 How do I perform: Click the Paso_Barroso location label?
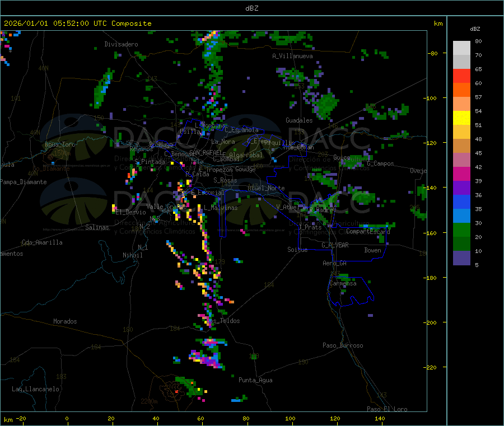click(x=343, y=345)
